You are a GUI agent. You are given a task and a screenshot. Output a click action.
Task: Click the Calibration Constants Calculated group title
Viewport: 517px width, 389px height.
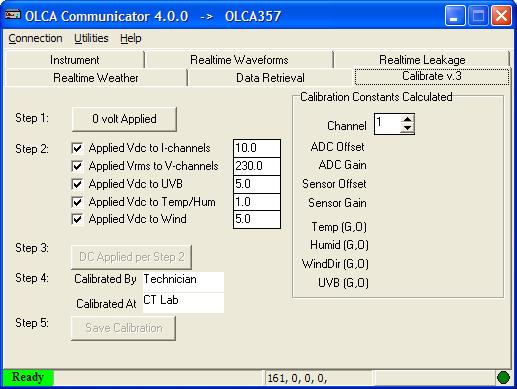pos(376,97)
